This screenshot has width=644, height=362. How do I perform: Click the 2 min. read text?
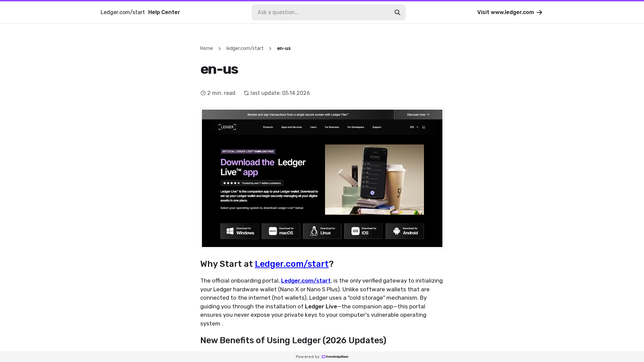click(x=221, y=93)
